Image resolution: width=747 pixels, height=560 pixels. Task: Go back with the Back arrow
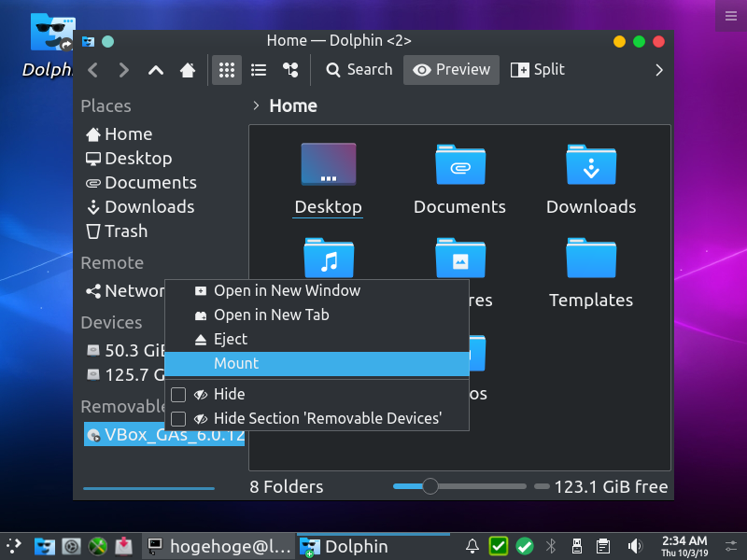pos(92,70)
